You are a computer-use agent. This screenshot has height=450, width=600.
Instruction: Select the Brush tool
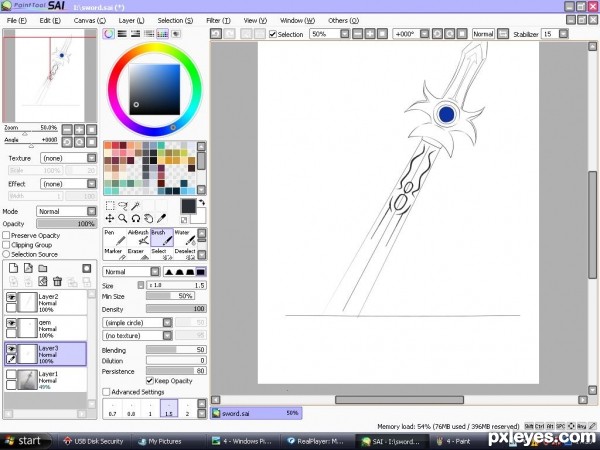(161, 237)
